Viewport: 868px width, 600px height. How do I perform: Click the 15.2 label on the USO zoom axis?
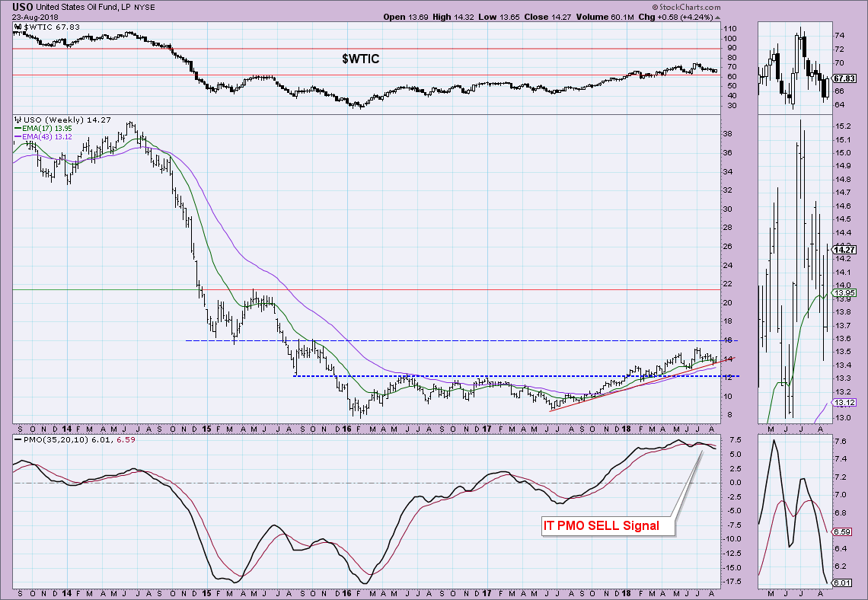[x=843, y=126]
